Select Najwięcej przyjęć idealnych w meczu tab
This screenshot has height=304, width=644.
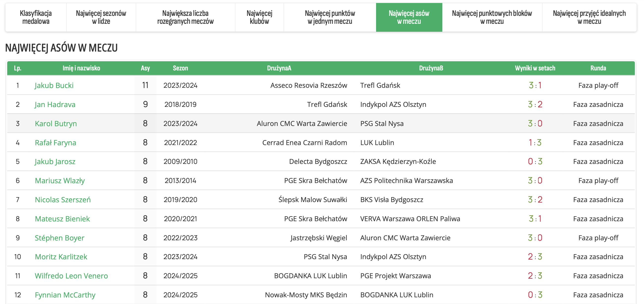tap(589, 17)
